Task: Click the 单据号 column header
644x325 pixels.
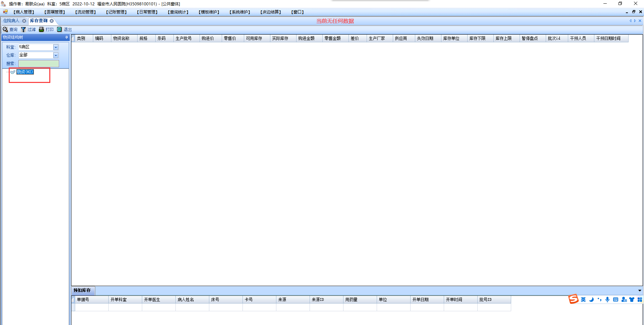Action: click(x=92, y=300)
